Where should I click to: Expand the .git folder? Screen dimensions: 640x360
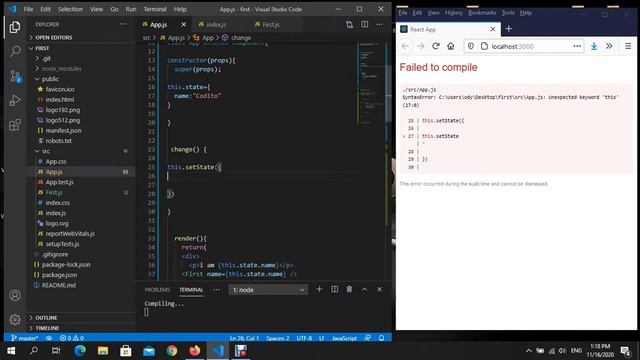[x=47, y=58]
